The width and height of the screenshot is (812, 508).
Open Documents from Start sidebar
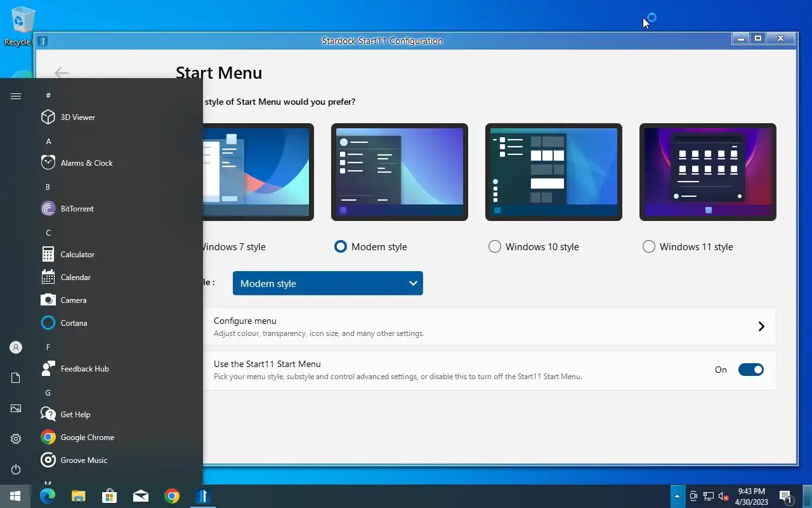(16, 378)
